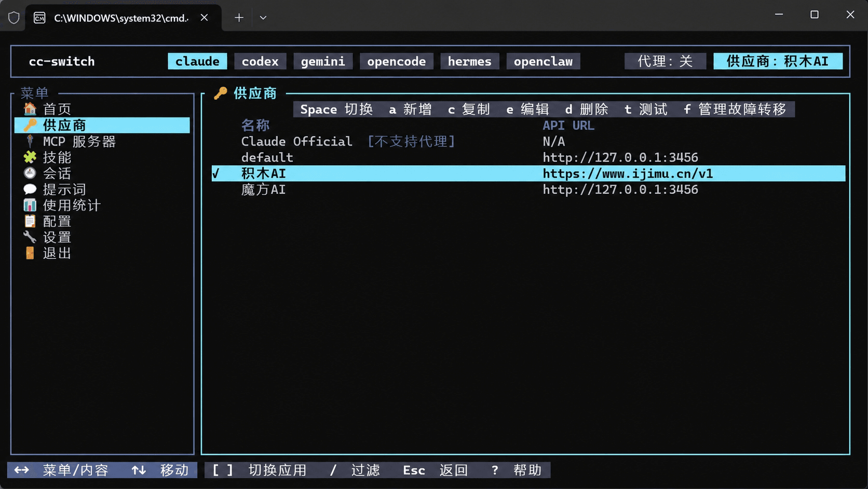Click the door icon beside 退出
The image size is (868, 489).
pyautogui.click(x=30, y=254)
